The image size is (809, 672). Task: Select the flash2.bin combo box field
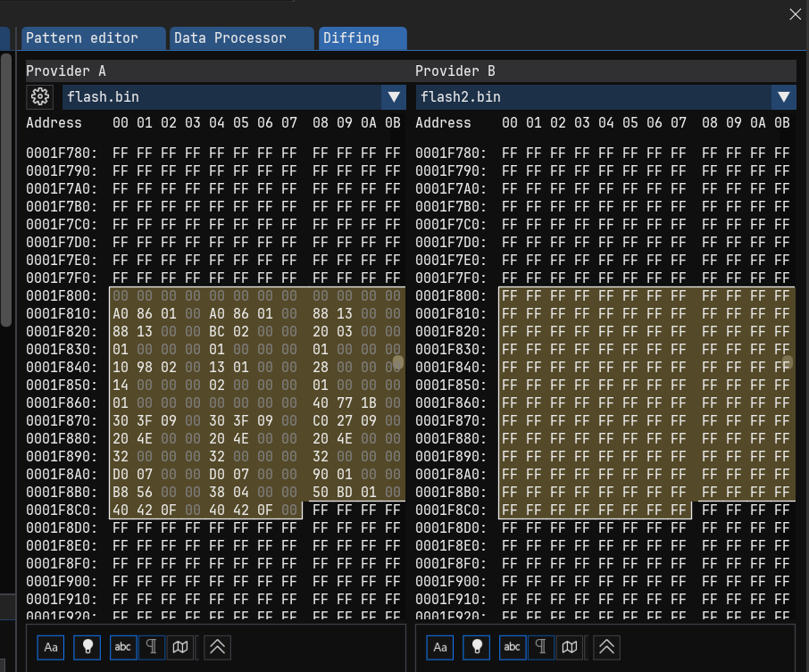tap(605, 97)
